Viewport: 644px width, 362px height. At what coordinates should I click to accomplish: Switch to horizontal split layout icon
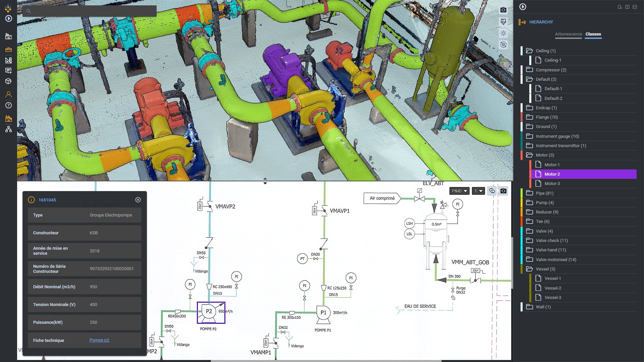[x=635, y=7]
